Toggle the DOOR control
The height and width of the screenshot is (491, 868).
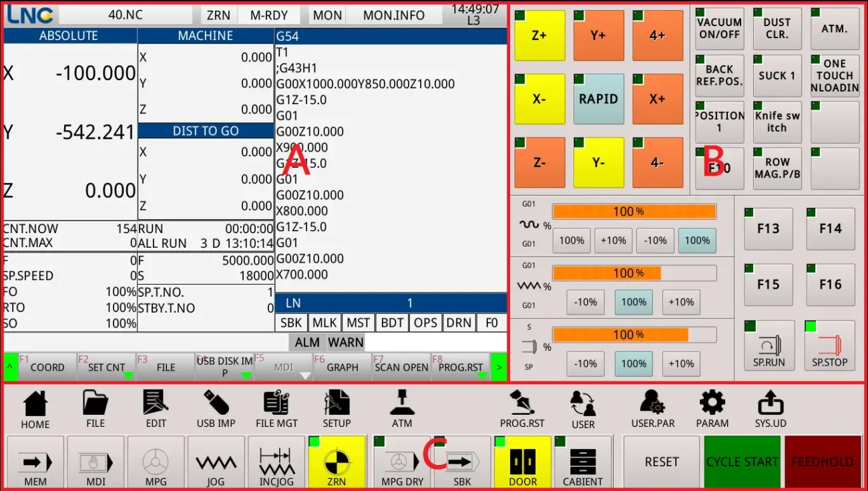(x=522, y=462)
